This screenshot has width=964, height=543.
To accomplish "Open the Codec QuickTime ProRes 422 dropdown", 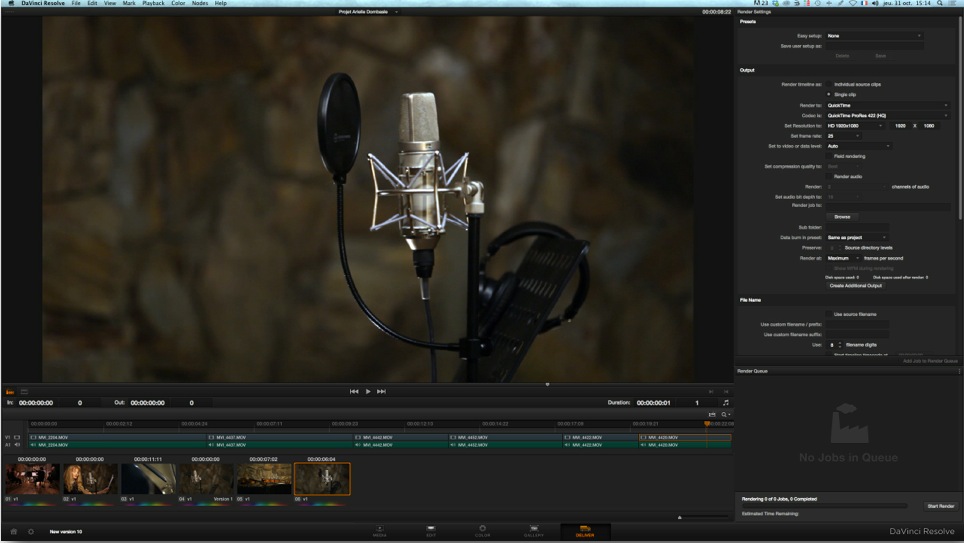I will [887, 116].
